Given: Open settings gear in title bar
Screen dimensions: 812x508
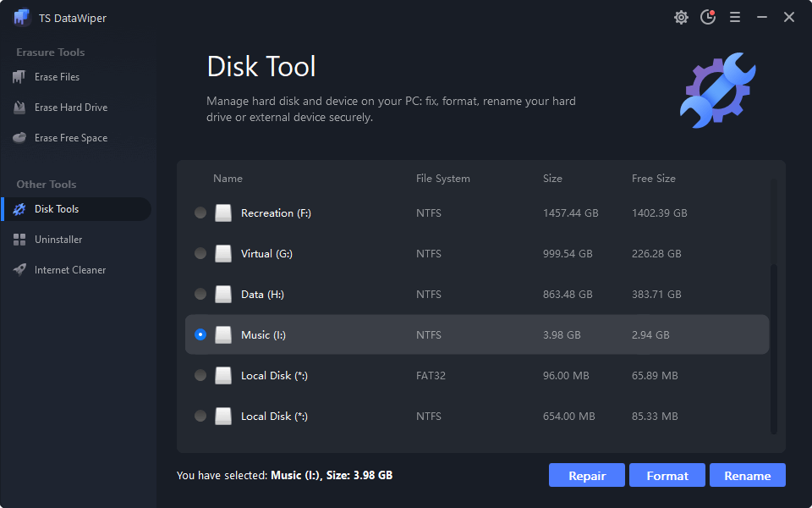Looking at the screenshot, I should click(681, 17).
